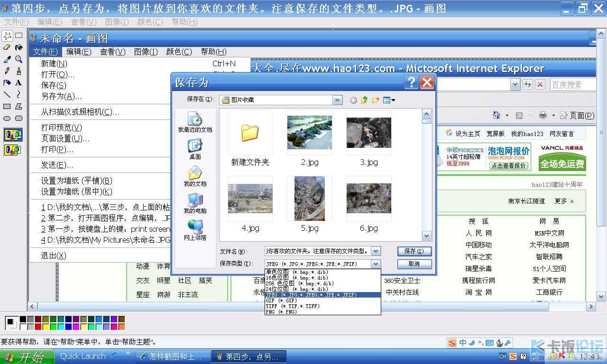Select the Pencil tool
The width and height of the screenshot is (607, 364).
7,71
